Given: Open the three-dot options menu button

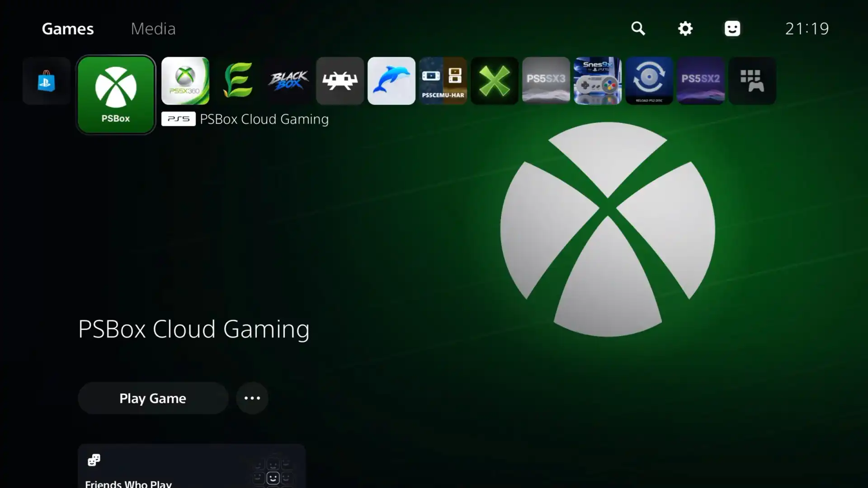Looking at the screenshot, I should (x=252, y=398).
